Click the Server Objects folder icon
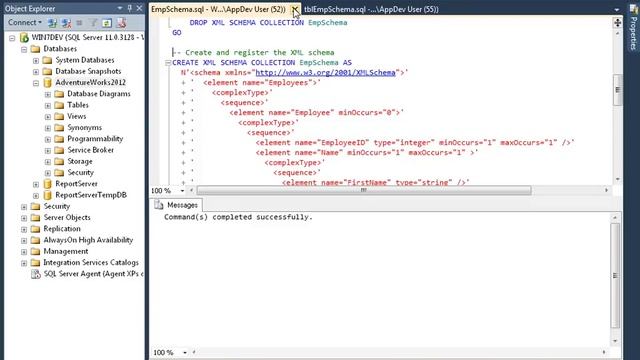The height and width of the screenshot is (360, 640). (x=36, y=218)
